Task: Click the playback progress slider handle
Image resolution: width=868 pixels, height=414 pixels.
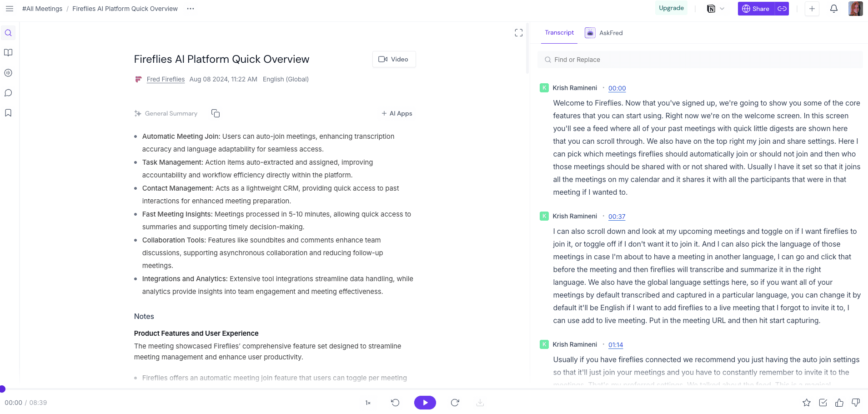Action: (x=2, y=389)
